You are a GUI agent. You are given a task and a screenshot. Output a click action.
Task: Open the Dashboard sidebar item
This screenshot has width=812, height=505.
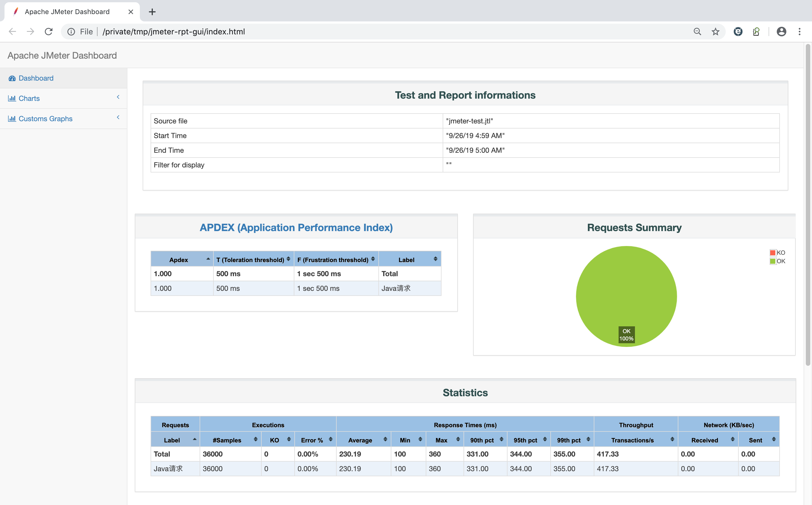(36, 78)
